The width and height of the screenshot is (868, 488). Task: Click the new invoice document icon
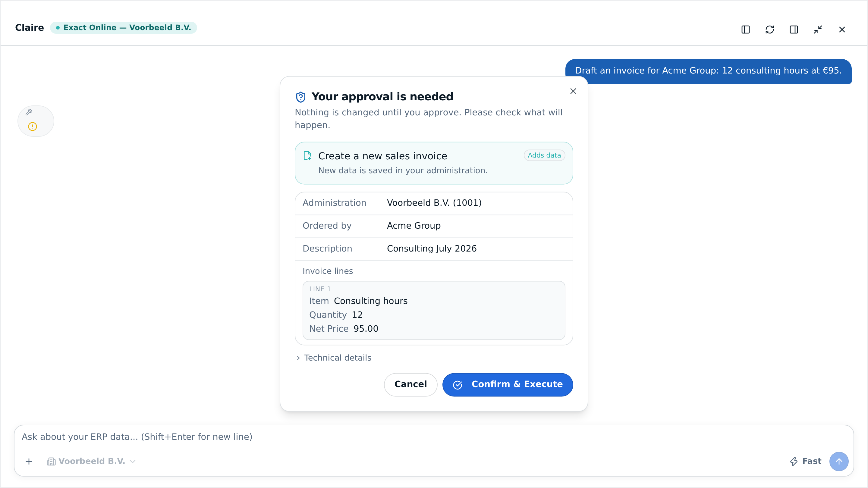[x=307, y=156]
